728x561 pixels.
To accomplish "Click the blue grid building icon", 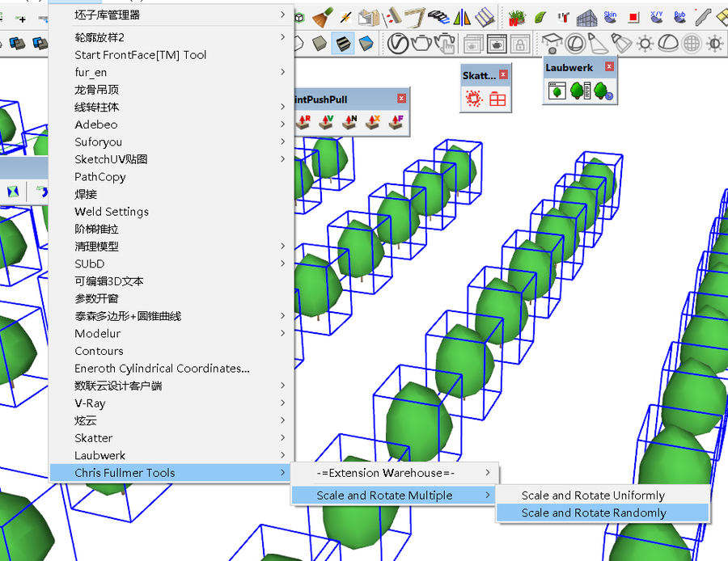I will 587,18.
